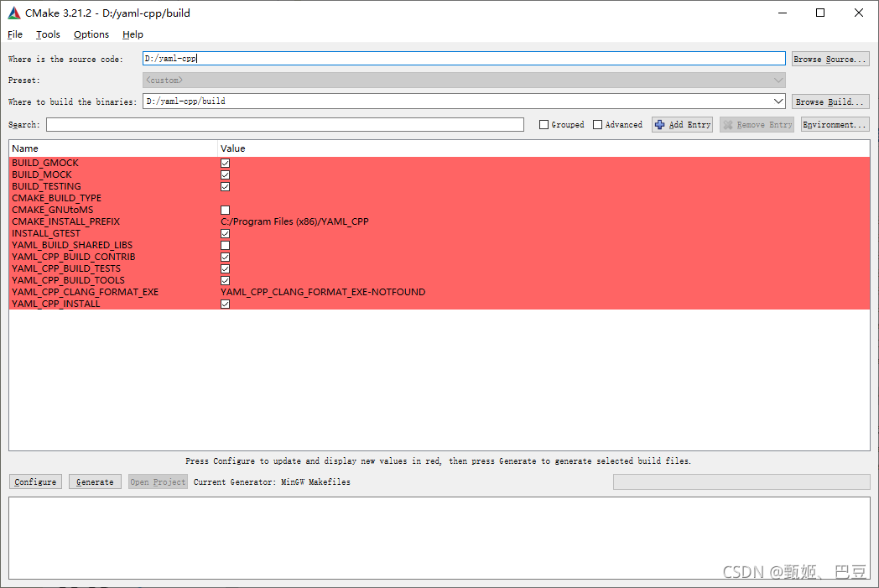Image resolution: width=879 pixels, height=588 pixels.
Task: Enable the Grouped checkbox
Action: pyautogui.click(x=543, y=124)
